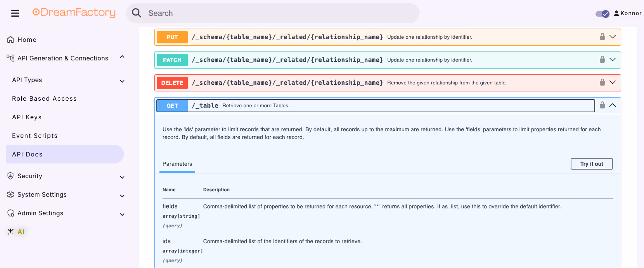
Task: Open the AI sparkle item
Action: coord(16,232)
